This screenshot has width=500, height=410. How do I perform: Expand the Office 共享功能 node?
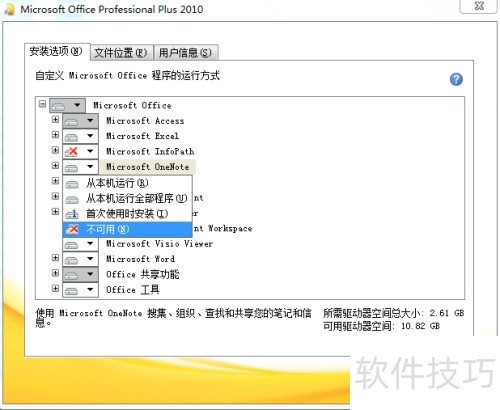(x=55, y=273)
